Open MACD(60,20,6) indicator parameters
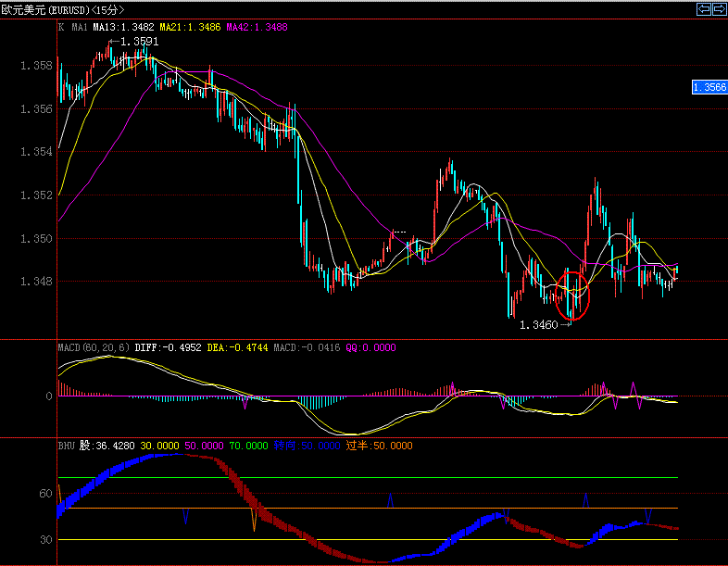This screenshot has height=566, width=728. point(94,347)
